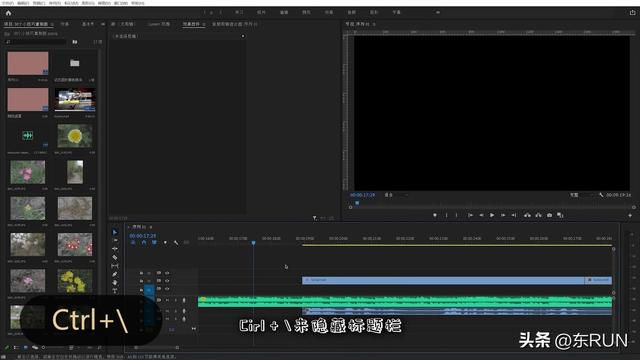Mute the first audio track
Screen dimensions: 640x360
167,300
